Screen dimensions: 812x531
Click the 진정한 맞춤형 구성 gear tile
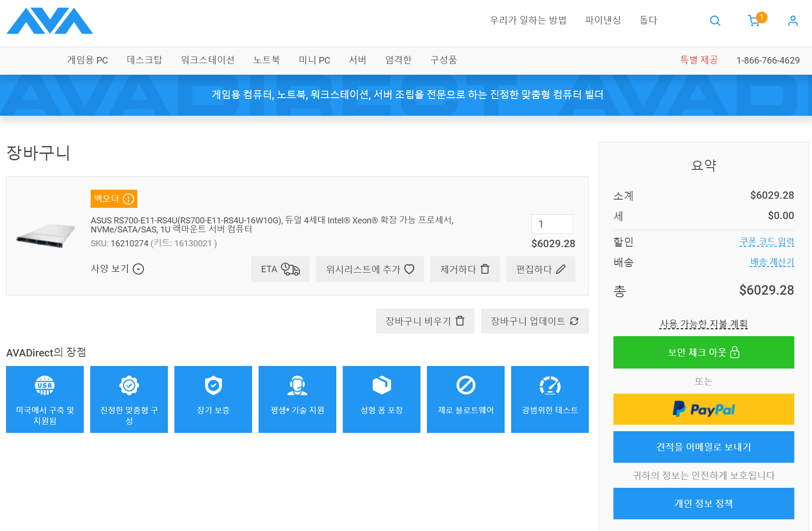point(129,399)
